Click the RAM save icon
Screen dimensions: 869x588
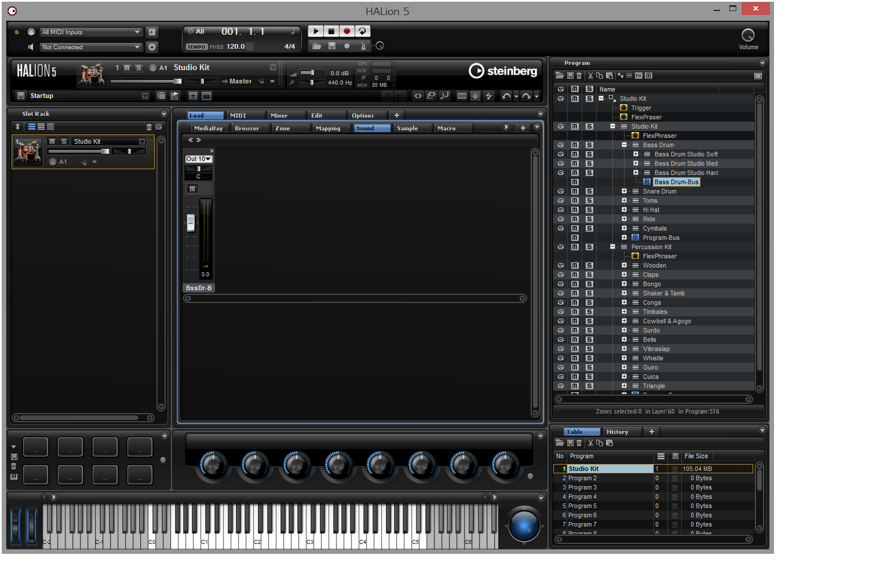462,96
